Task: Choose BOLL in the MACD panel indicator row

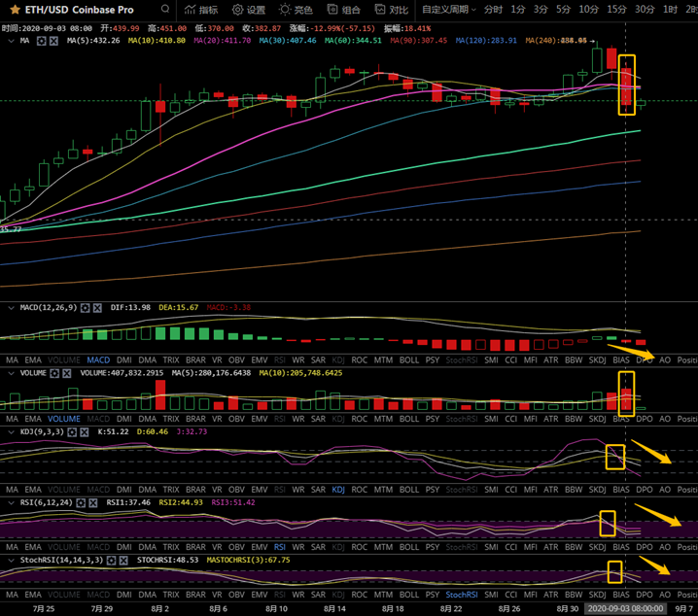Action: tap(408, 359)
